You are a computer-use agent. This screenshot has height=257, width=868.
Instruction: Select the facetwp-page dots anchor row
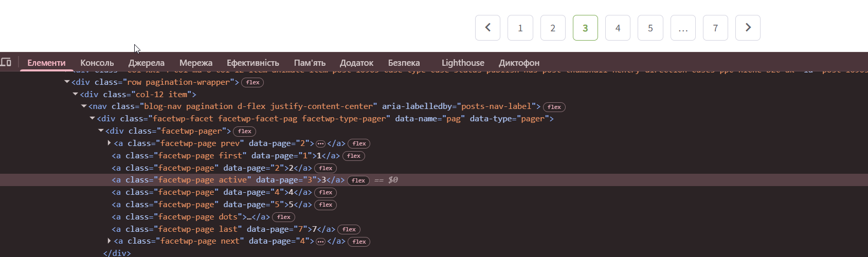(x=434, y=217)
